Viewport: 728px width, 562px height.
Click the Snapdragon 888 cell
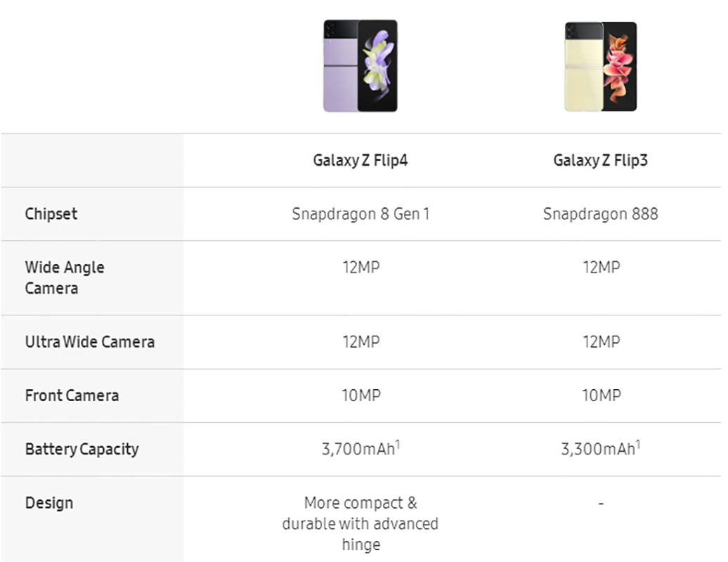pos(600,214)
